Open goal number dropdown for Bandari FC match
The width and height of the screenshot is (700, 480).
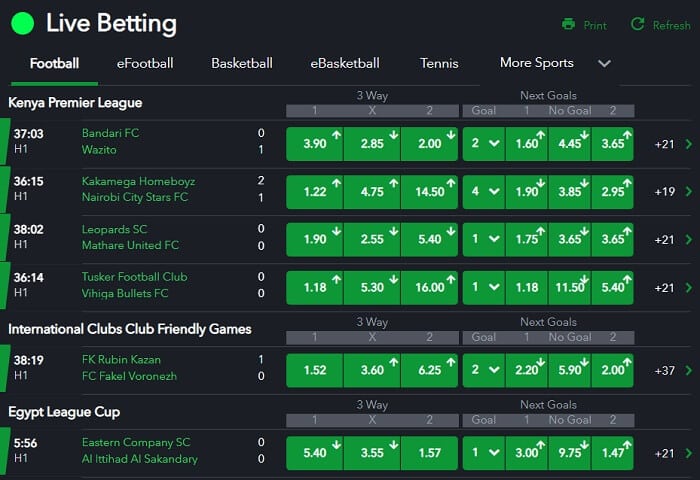pyautogui.click(x=484, y=144)
